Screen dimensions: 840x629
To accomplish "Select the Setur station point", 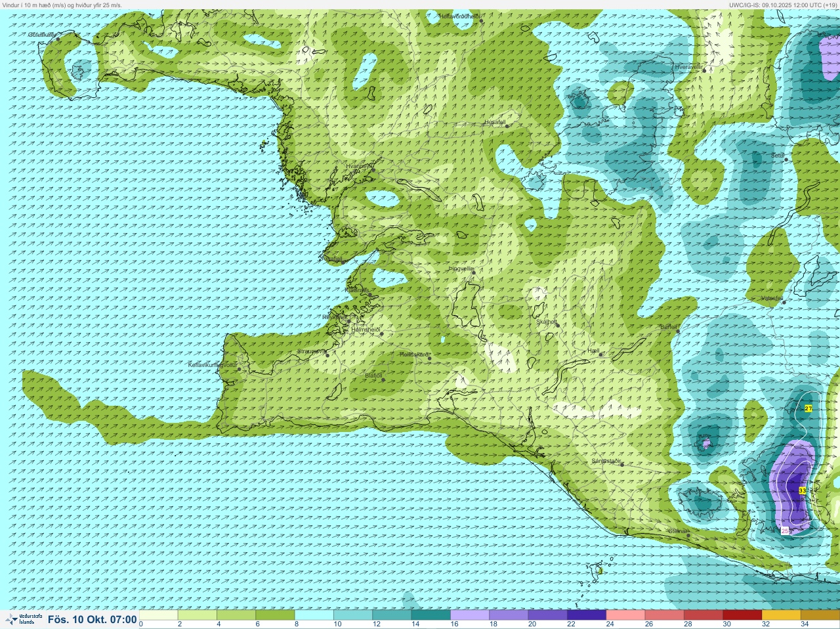I will pos(786,160).
